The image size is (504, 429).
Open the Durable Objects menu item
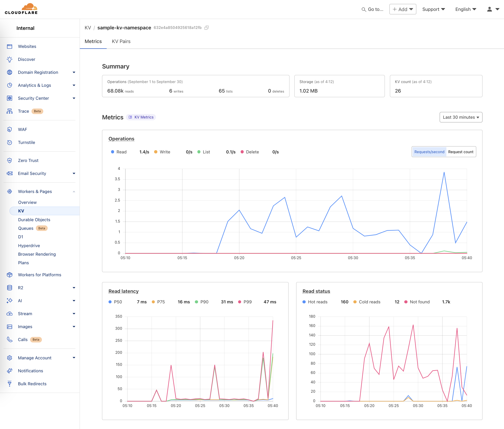pyautogui.click(x=34, y=220)
